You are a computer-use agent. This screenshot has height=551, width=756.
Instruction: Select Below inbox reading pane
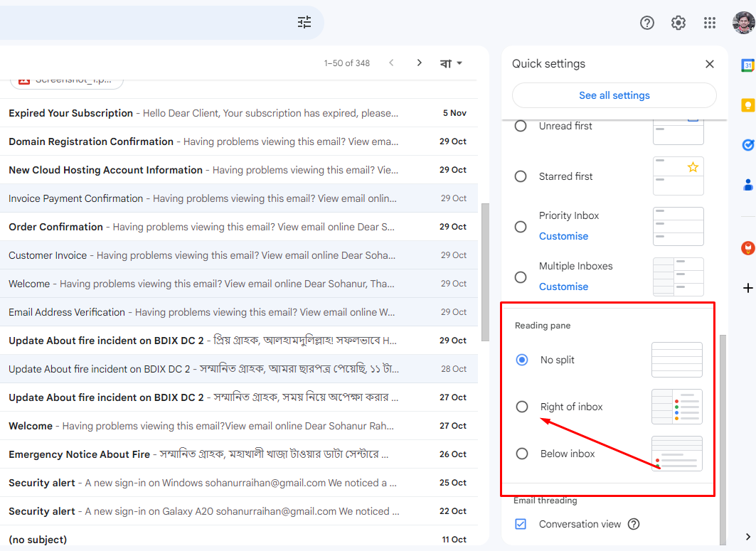[522, 454]
